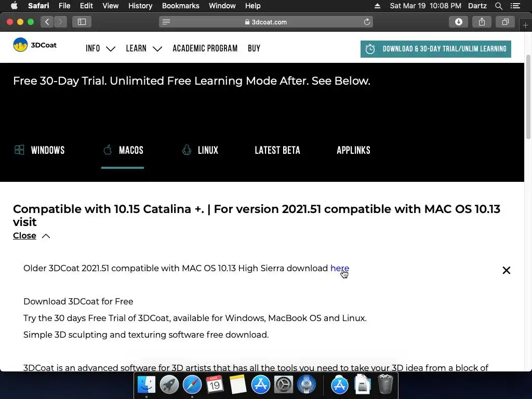The width and height of the screenshot is (532, 399).
Task: Open App Store in the Dock
Action: (x=261, y=385)
